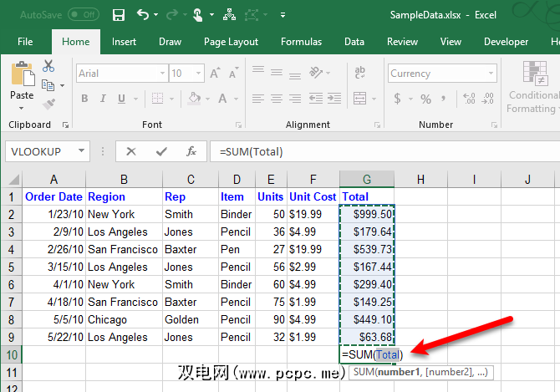Open the File menu
Screen dimensions: 560x392
(25, 42)
